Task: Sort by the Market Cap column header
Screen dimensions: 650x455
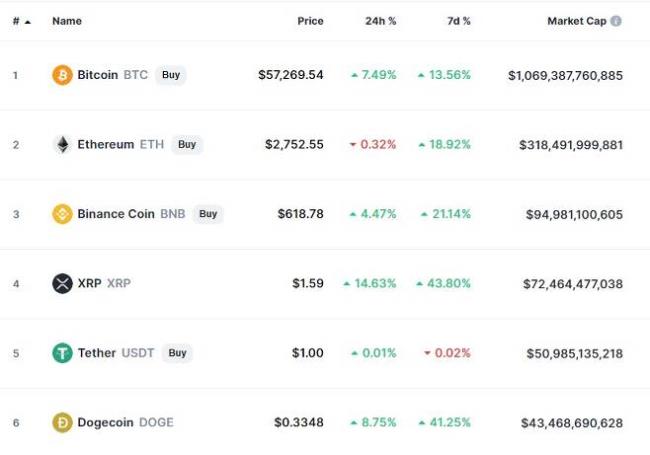Action: [x=577, y=21]
